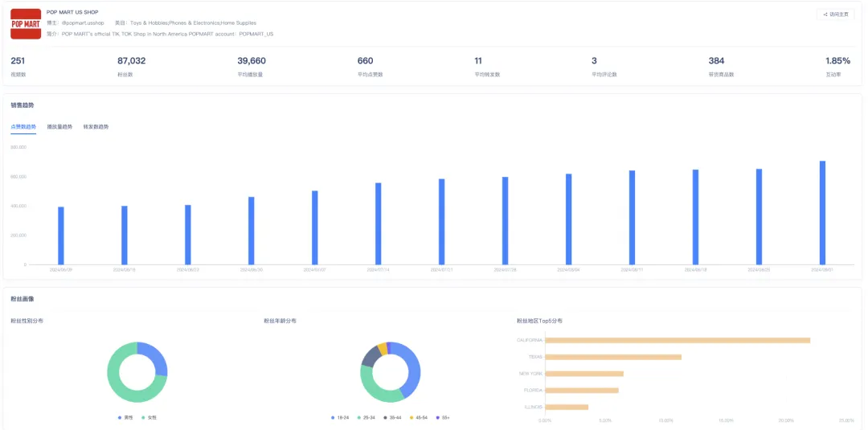Click the 访问主页 visit homepage button
Viewport: 868px width, 430px height.
tap(835, 14)
